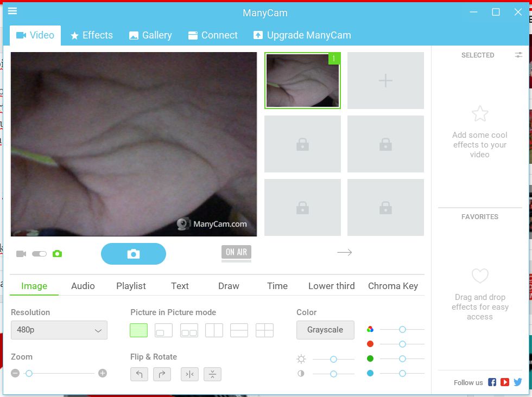Viewport: 532px width, 397px height.
Task: Add a new video source with plus
Action: pos(385,80)
